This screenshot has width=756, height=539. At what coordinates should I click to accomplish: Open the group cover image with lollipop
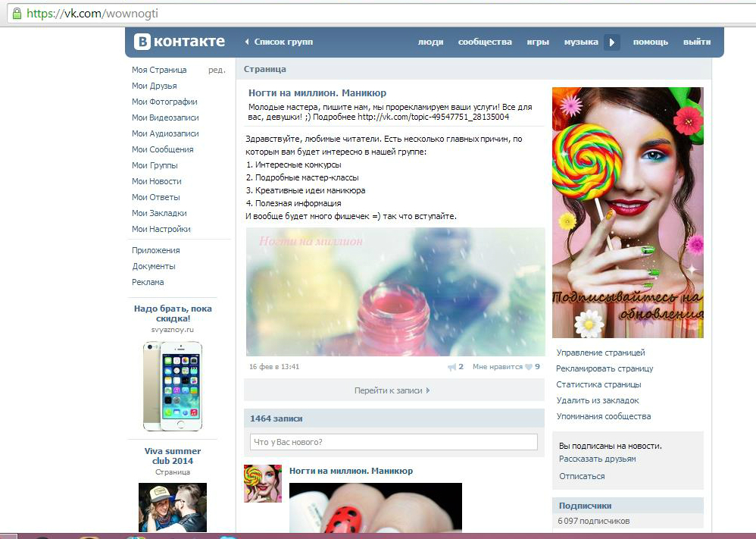coord(628,212)
